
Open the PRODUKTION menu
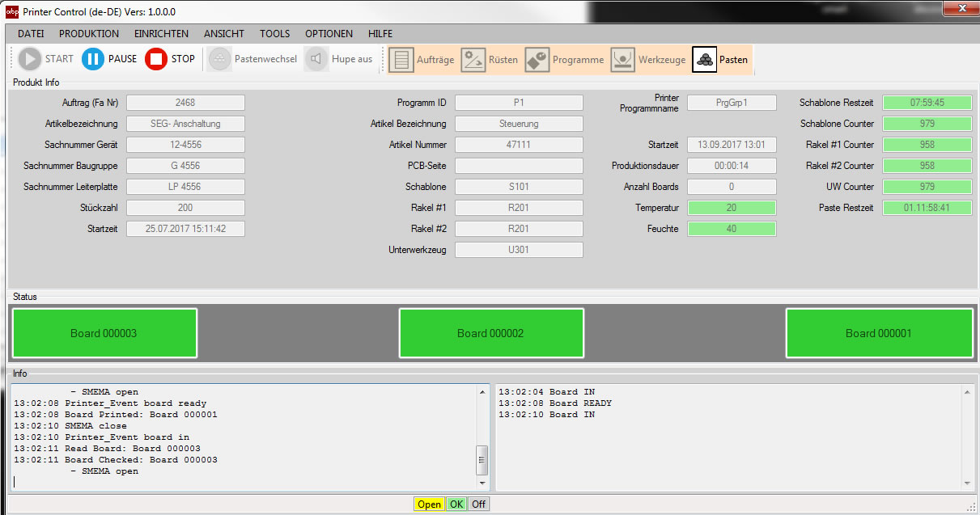tap(89, 34)
